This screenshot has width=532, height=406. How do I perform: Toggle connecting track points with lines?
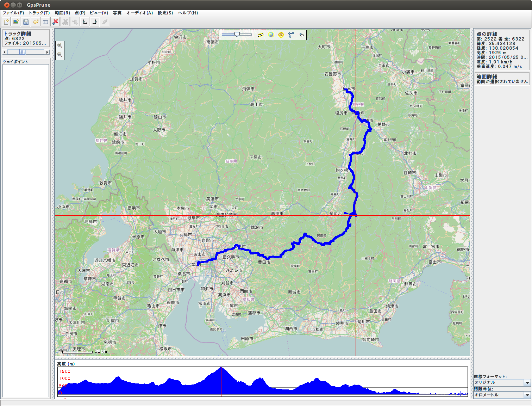click(291, 35)
